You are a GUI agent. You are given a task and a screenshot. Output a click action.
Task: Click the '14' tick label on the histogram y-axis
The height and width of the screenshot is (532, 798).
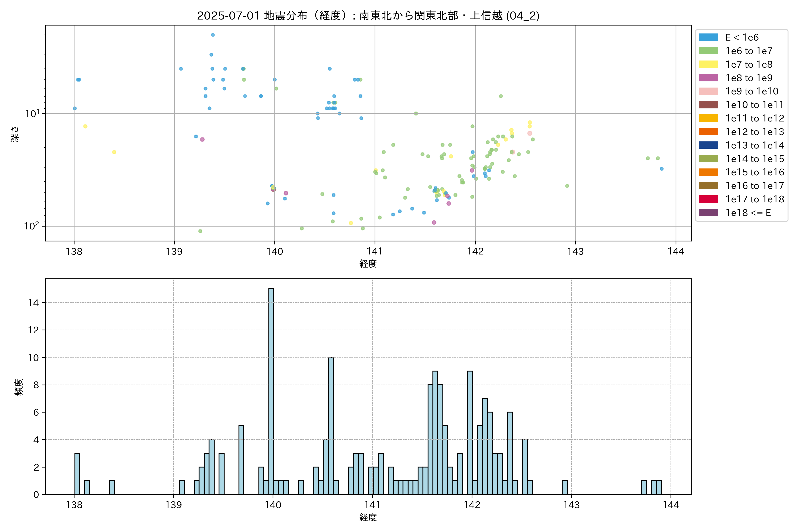(34, 303)
